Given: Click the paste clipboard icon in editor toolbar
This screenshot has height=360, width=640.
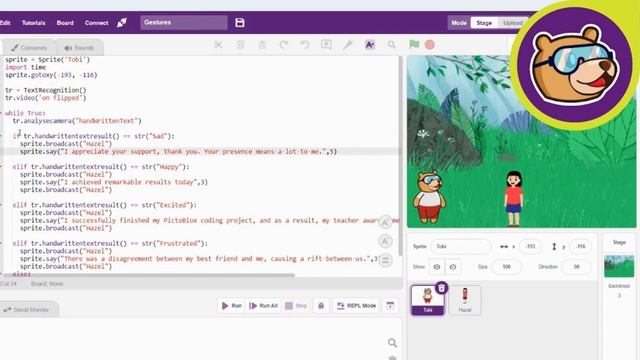Looking at the screenshot, I should (262, 45).
